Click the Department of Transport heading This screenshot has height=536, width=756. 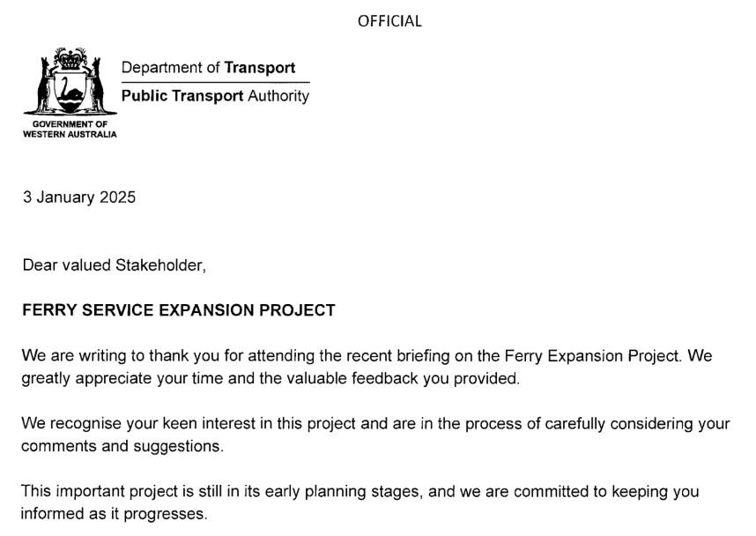tap(208, 68)
